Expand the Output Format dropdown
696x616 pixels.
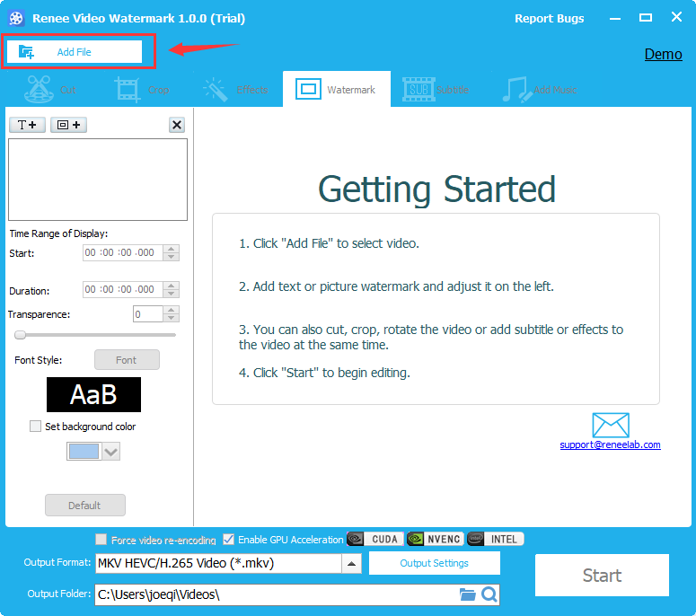pos(352,564)
